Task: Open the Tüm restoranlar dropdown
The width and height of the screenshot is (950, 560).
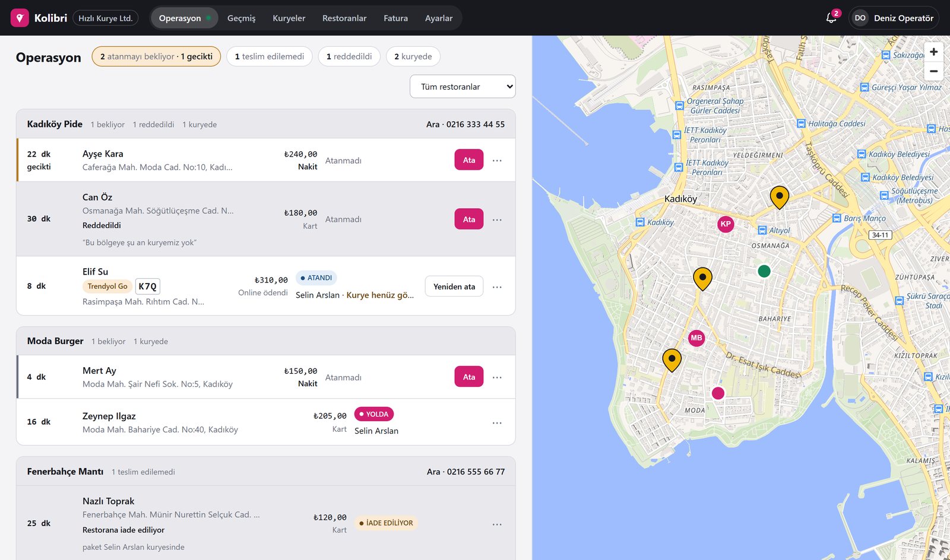Action: tap(463, 87)
